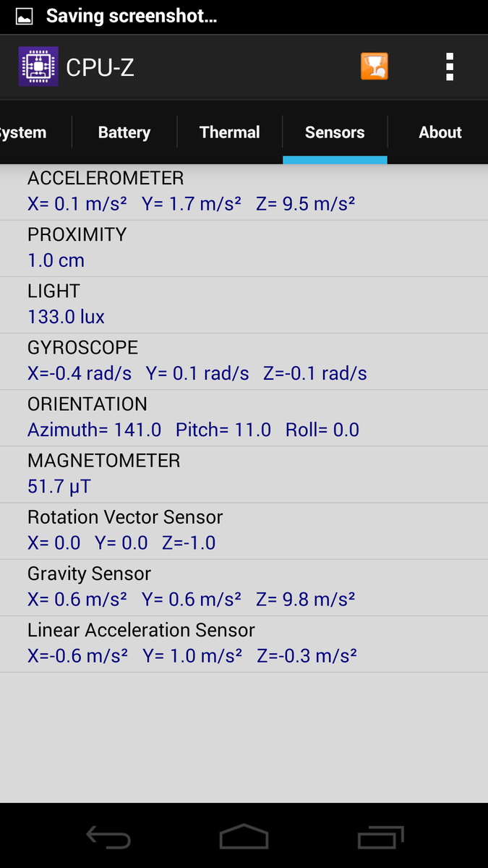Image resolution: width=488 pixels, height=868 pixels.
Task: Open the three-dot overflow menu
Action: pyautogui.click(x=450, y=67)
